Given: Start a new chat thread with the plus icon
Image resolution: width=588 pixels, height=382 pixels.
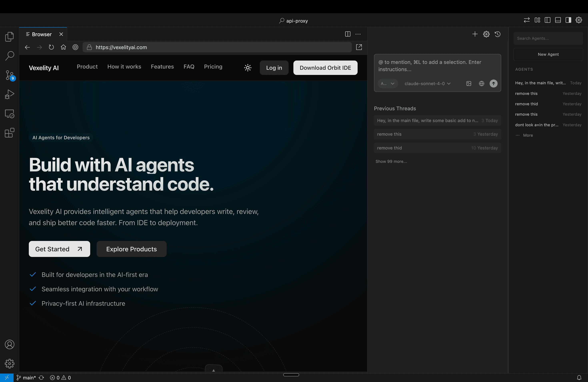Looking at the screenshot, I should coord(475,34).
